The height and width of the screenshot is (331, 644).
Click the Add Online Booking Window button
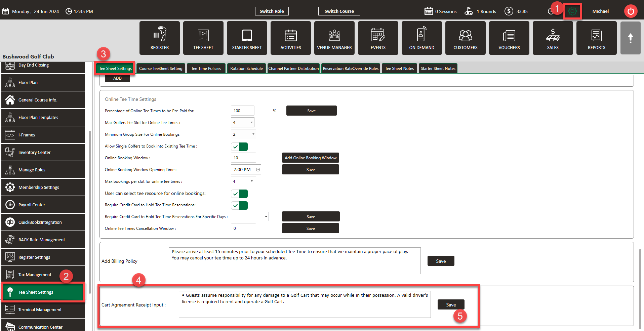click(x=310, y=158)
